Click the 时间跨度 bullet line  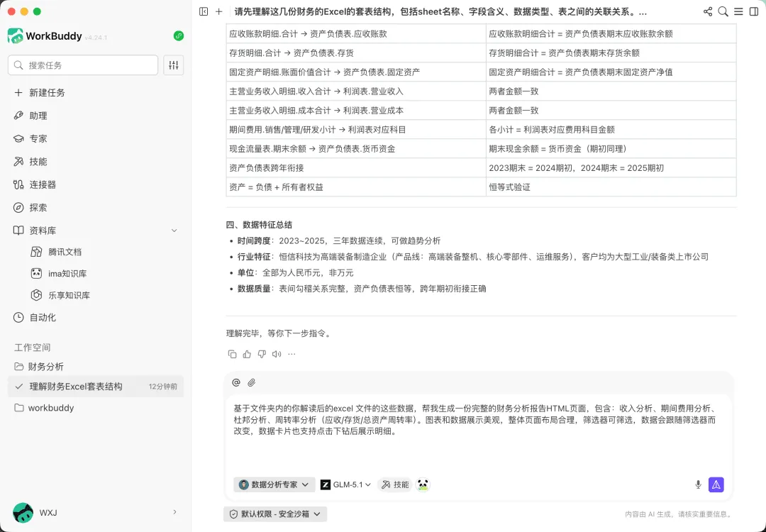[339, 241]
